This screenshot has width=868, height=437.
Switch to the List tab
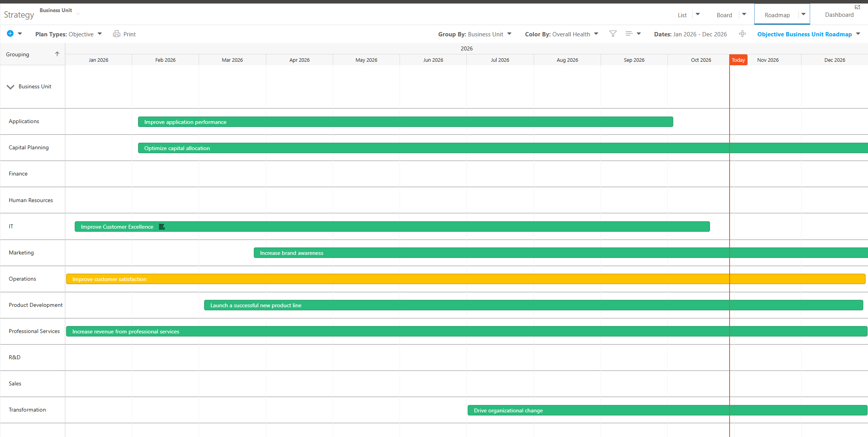pos(682,15)
